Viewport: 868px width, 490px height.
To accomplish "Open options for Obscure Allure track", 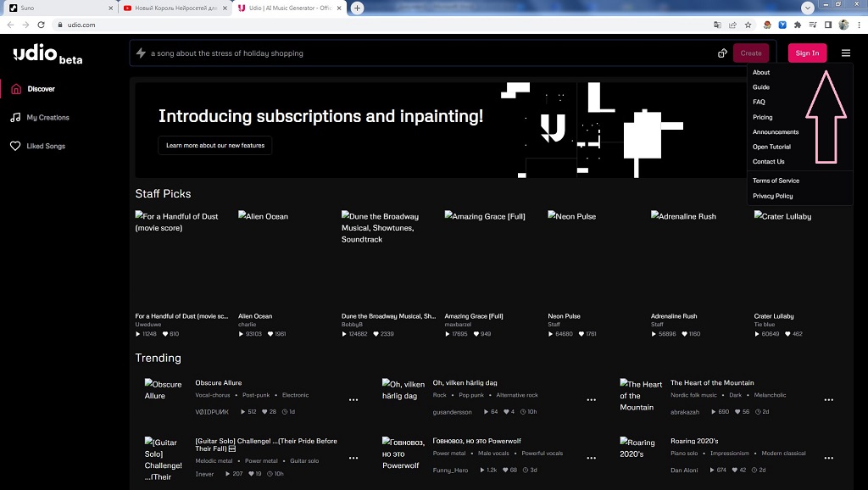I will click(x=353, y=400).
